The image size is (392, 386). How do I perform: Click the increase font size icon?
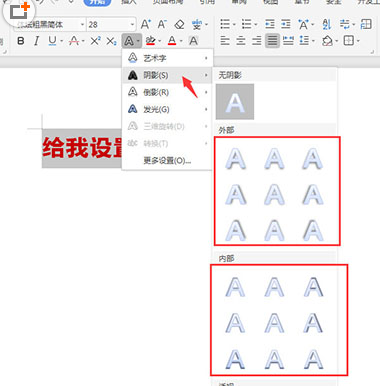tap(145, 24)
